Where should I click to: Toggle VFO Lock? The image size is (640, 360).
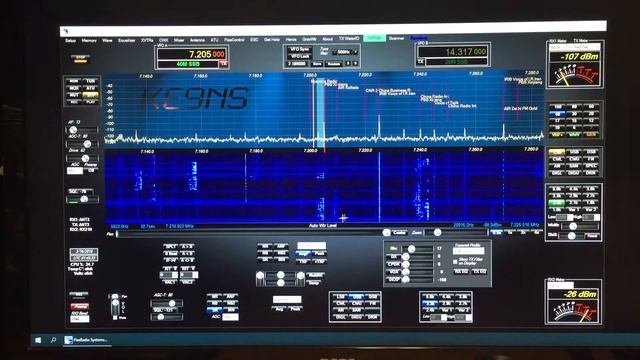click(x=300, y=56)
